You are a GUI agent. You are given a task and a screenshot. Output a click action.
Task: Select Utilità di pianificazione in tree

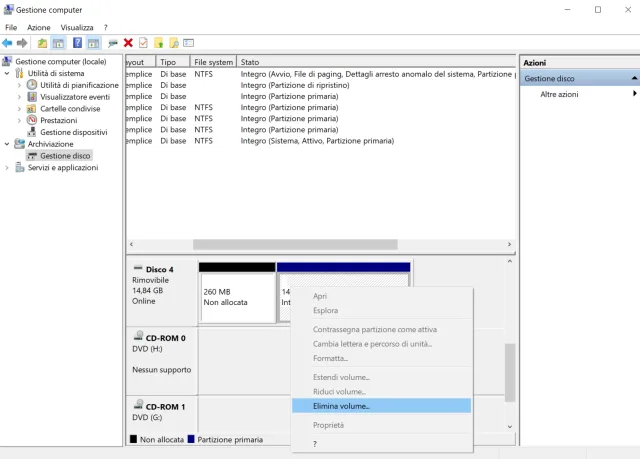pos(79,85)
